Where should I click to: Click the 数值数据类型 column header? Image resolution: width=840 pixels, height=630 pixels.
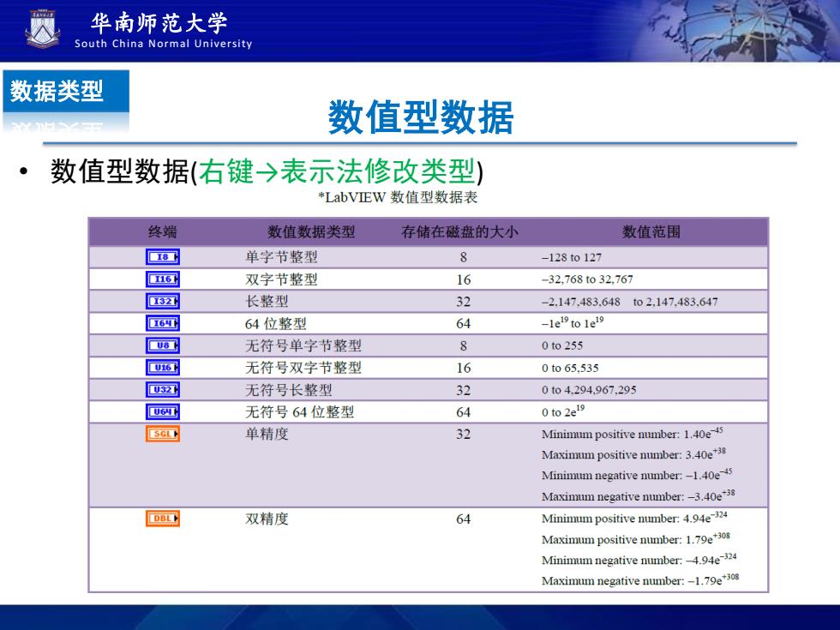[311, 232]
